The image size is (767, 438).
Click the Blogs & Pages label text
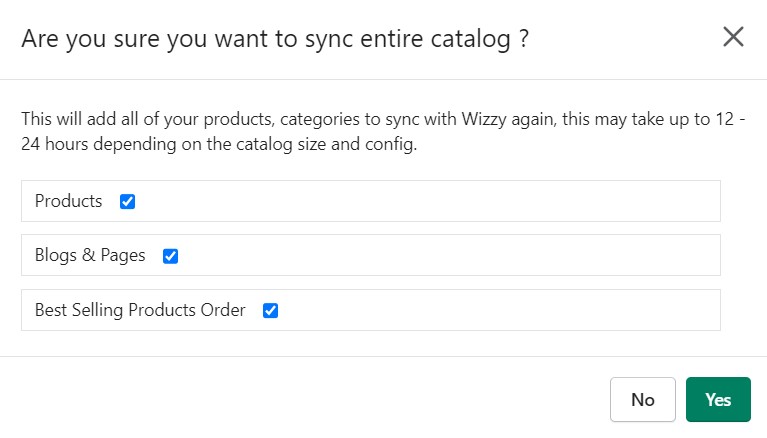tap(90, 255)
